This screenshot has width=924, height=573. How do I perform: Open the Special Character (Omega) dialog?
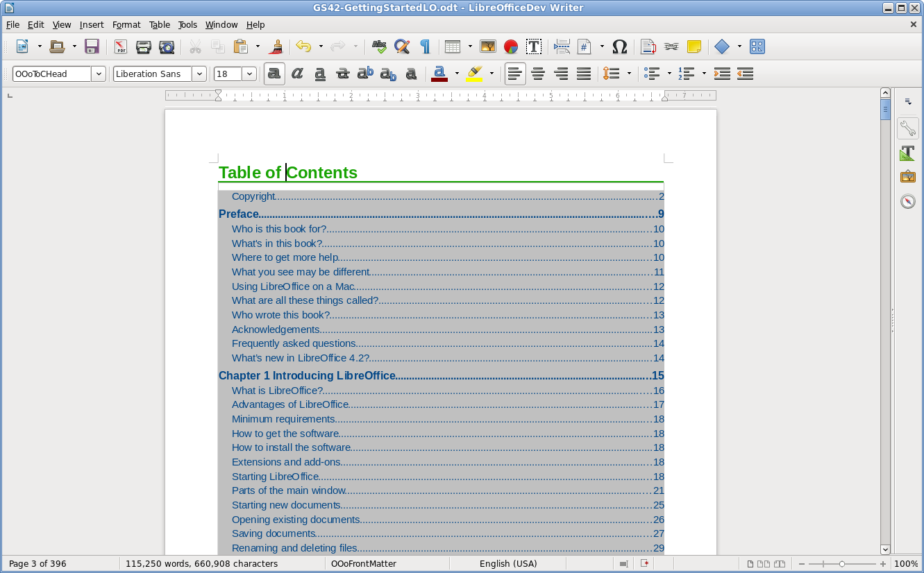click(x=619, y=47)
